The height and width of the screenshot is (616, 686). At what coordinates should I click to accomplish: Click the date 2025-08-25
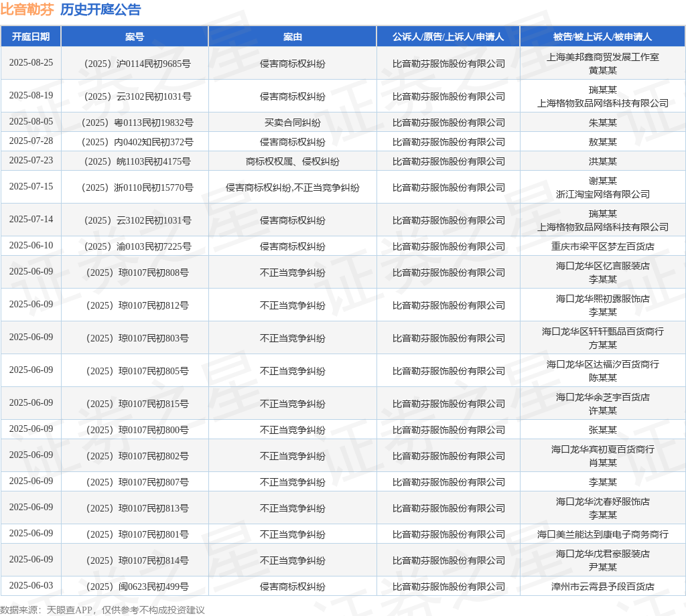click(x=31, y=62)
